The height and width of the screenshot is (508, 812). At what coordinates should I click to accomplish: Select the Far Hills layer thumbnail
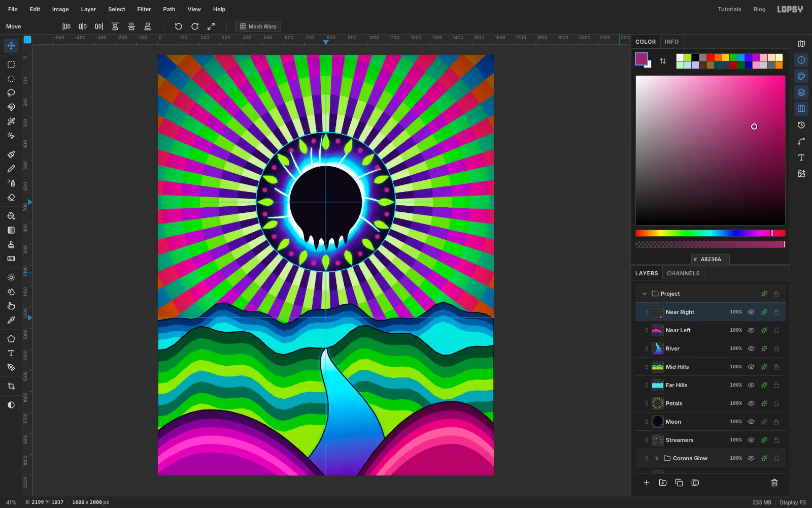point(658,385)
